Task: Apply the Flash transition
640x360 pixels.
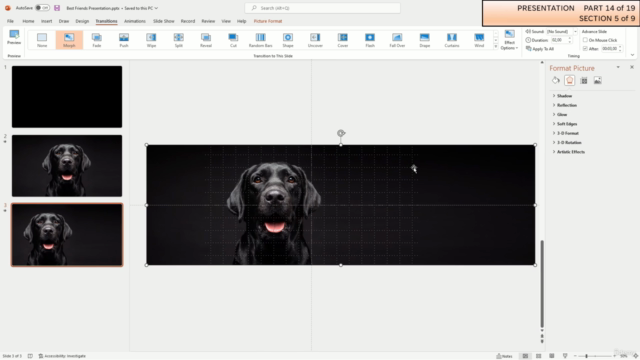Action: [x=370, y=40]
